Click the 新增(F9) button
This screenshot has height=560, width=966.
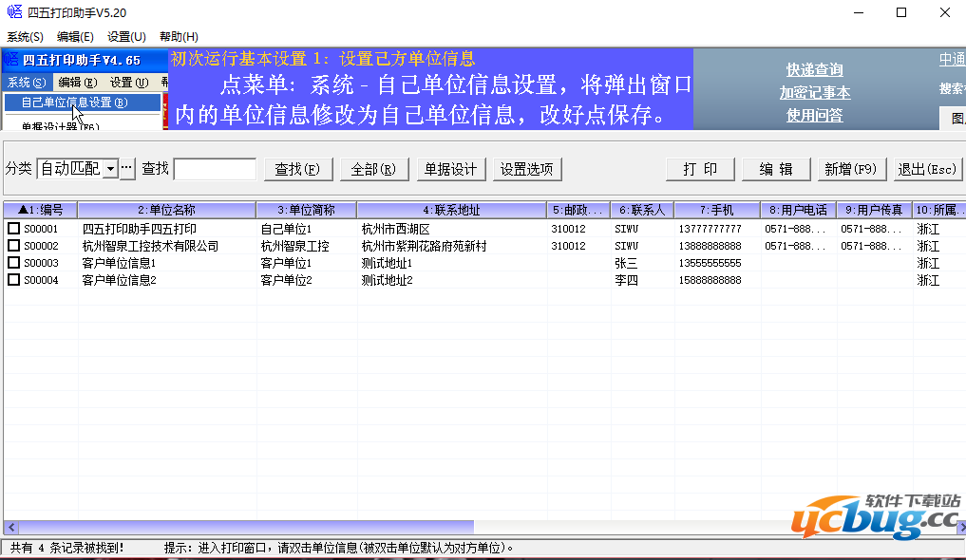coord(851,169)
